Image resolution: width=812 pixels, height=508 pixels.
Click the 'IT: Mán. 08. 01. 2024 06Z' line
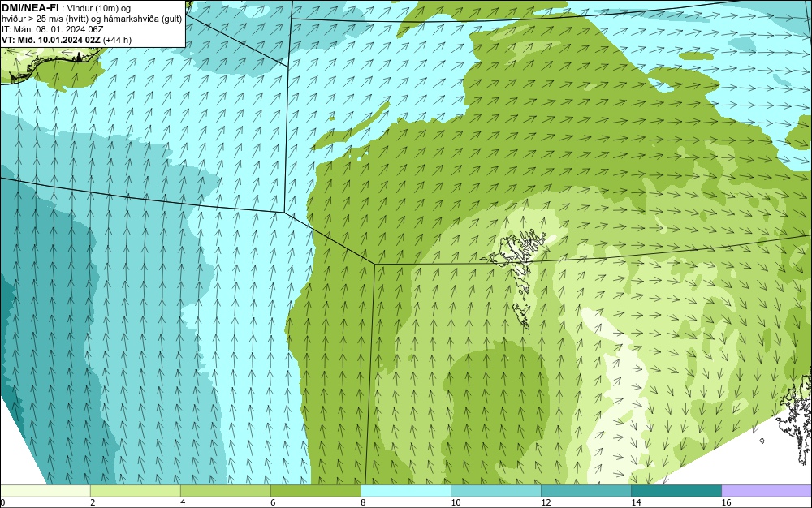[x=52, y=29]
